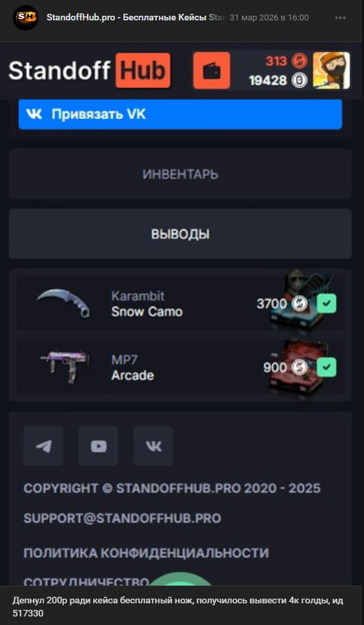Open the YouTube social icon

(x=98, y=446)
